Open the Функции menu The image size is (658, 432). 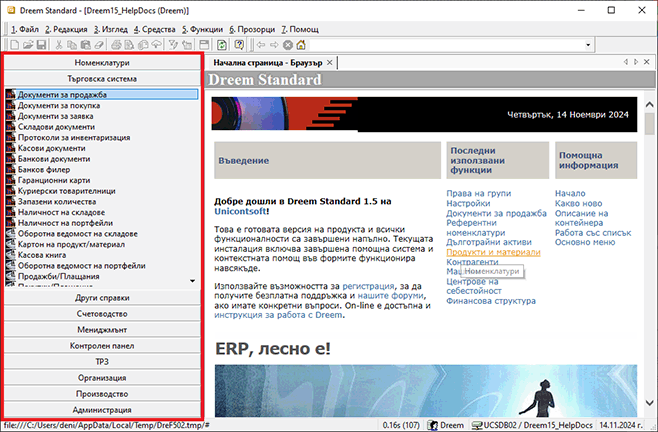click(202, 29)
